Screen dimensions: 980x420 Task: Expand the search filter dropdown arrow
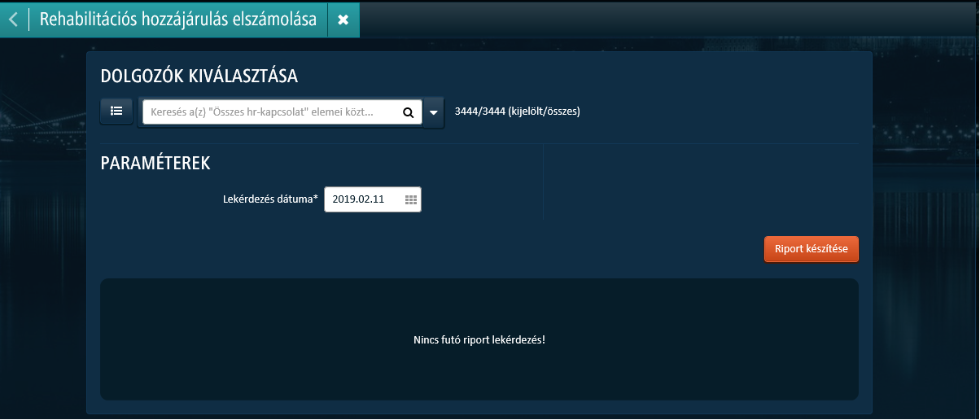pyautogui.click(x=434, y=112)
